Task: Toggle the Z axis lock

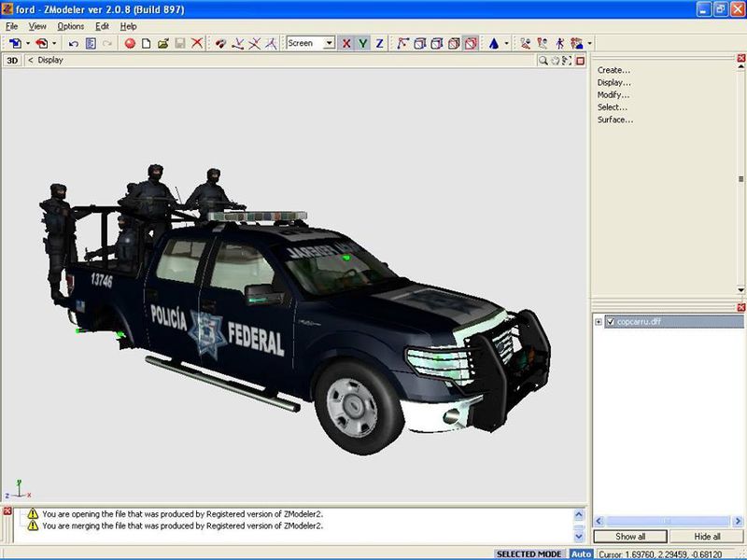Action: [380, 44]
